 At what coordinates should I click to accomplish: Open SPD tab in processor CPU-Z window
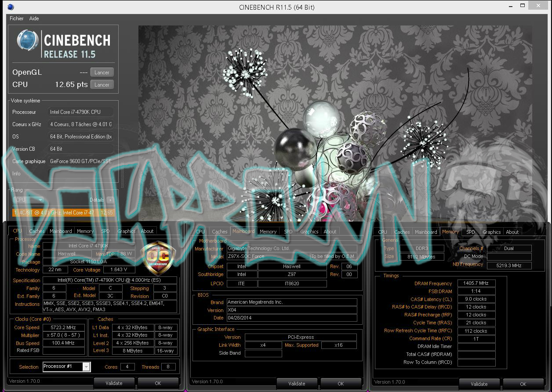[x=105, y=231]
